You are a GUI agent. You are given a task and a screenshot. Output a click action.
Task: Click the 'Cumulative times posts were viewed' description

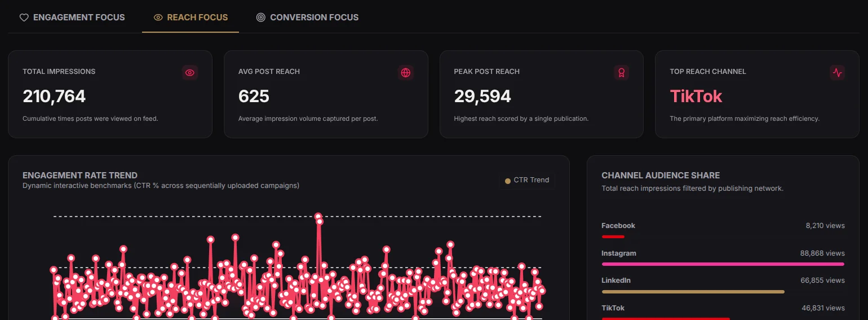pyautogui.click(x=90, y=119)
